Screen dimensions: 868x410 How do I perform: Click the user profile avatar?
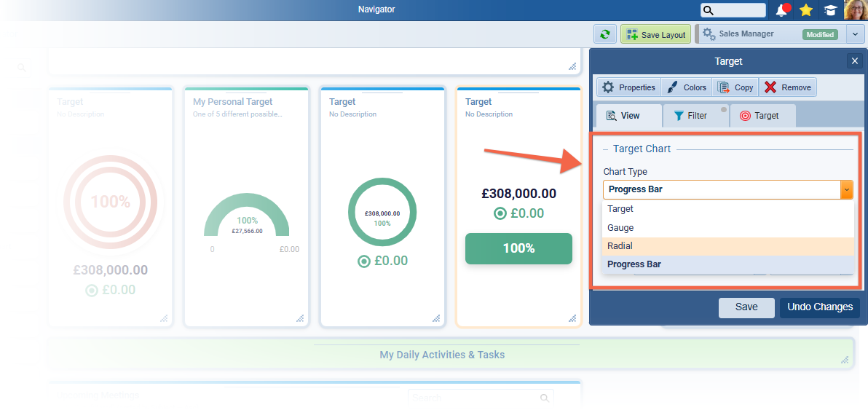855,10
